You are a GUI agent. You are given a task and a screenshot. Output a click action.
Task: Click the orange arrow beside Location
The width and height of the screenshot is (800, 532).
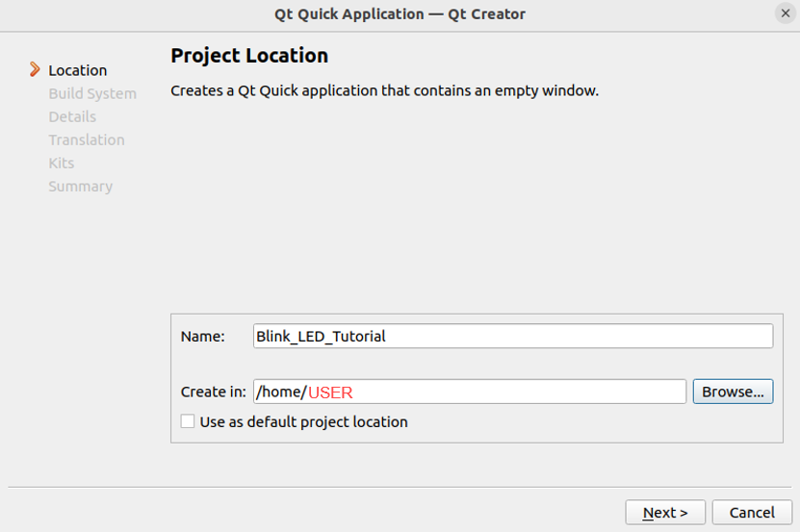[x=35, y=69]
